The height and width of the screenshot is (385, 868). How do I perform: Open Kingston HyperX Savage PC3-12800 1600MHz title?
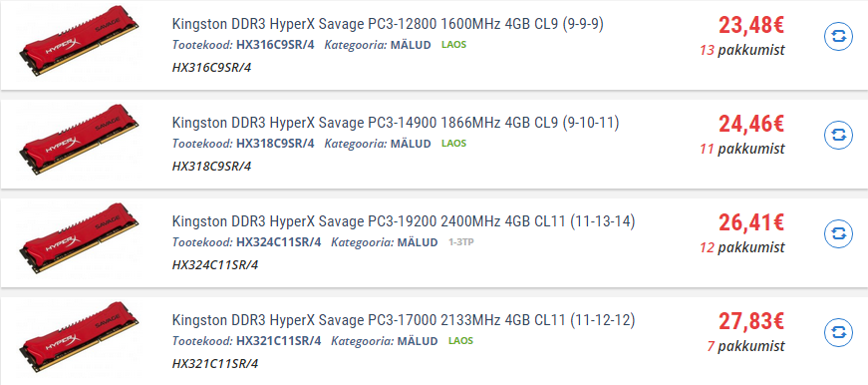[388, 24]
